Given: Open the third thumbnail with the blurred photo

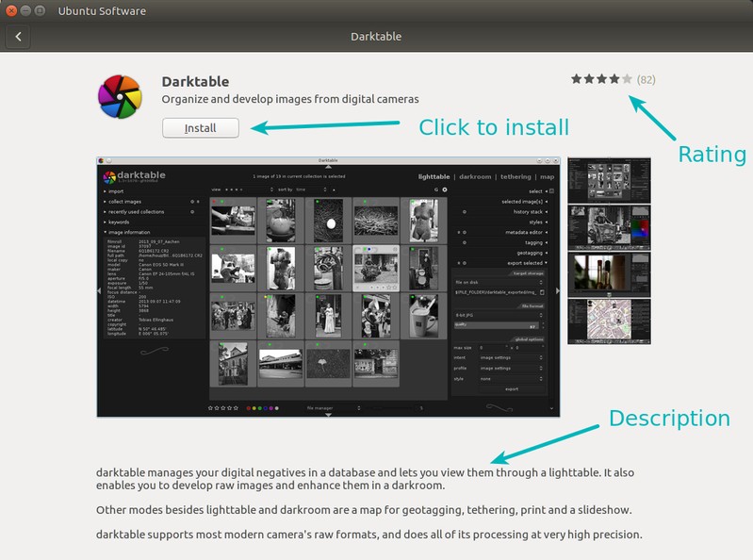Looking at the screenshot, I should pos(609,273).
